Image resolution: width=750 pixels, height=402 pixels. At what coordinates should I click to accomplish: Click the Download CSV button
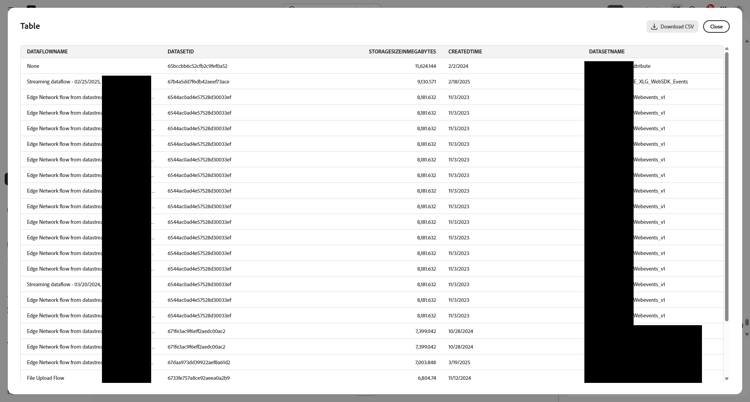point(672,27)
